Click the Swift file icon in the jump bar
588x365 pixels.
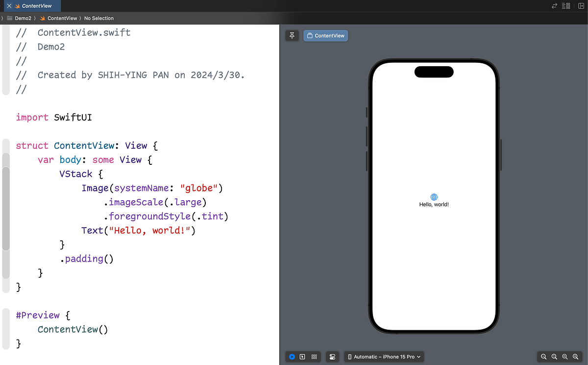42,18
